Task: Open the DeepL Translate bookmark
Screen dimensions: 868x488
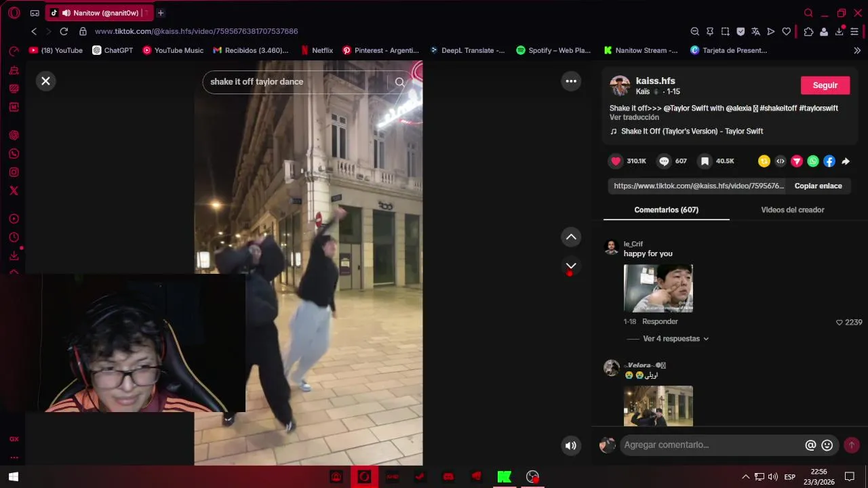Action: 467,50
